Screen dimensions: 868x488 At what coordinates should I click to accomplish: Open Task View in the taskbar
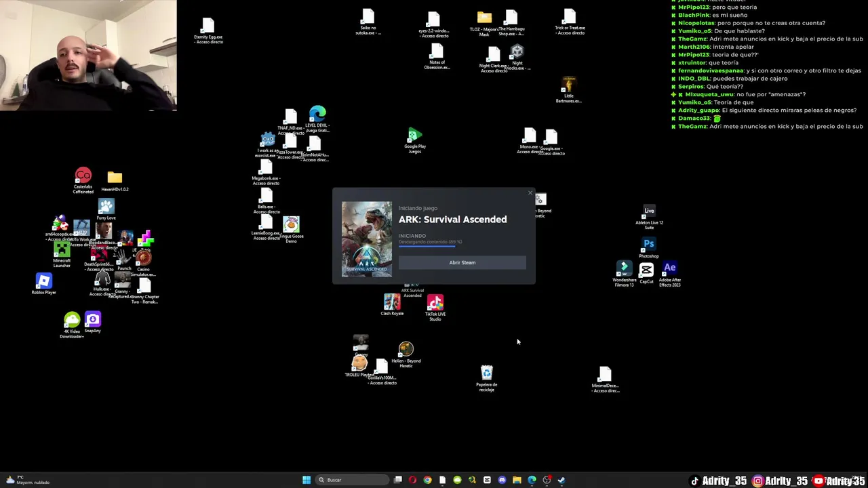pos(398,480)
